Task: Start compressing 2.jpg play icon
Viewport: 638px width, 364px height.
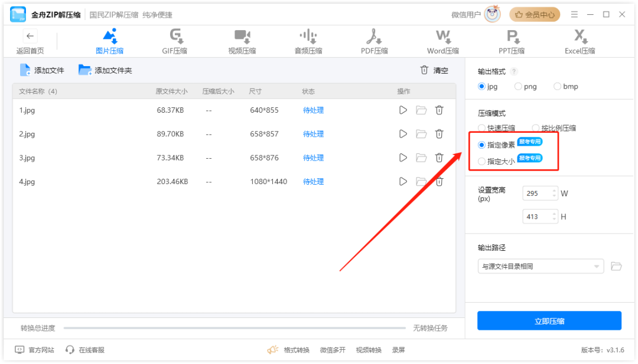Action: 403,134
